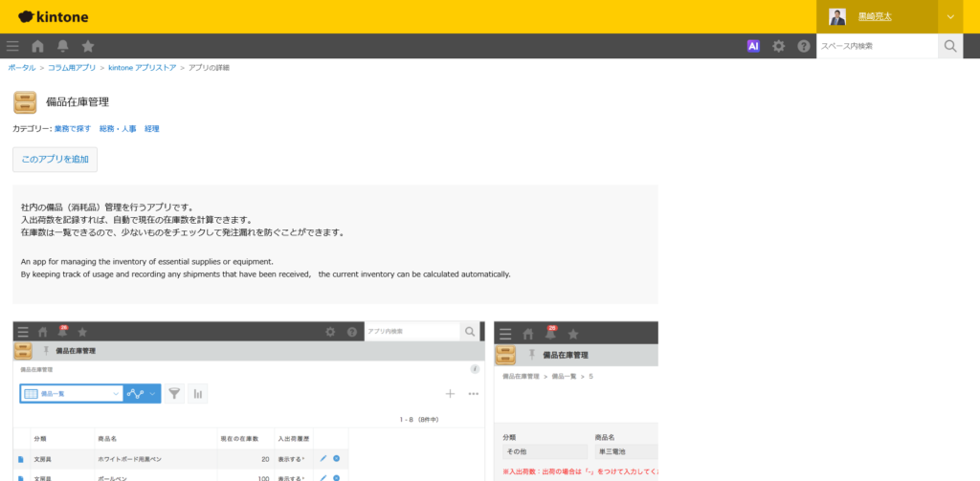
Task: Click the plus add-record icon in preview
Action: pyautogui.click(x=450, y=394)
